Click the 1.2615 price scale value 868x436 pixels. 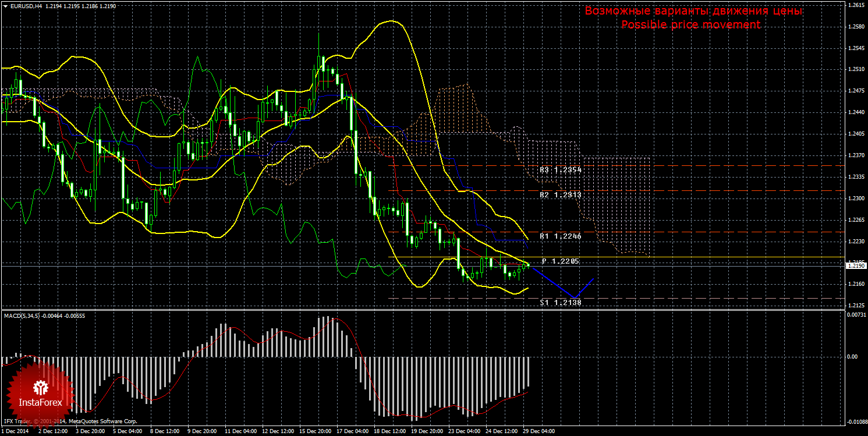click(856, 5)
